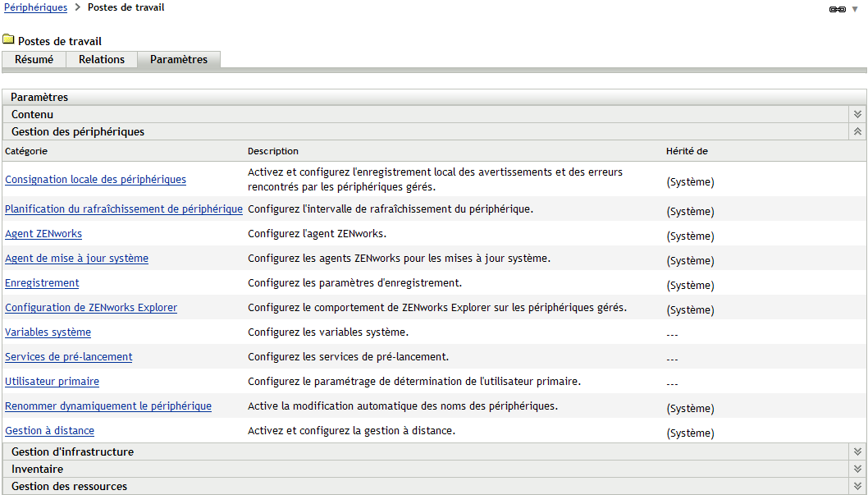Select the Paramètres tab
The width and height of the screenshot is (868, 495).
[x=178, y=59]
